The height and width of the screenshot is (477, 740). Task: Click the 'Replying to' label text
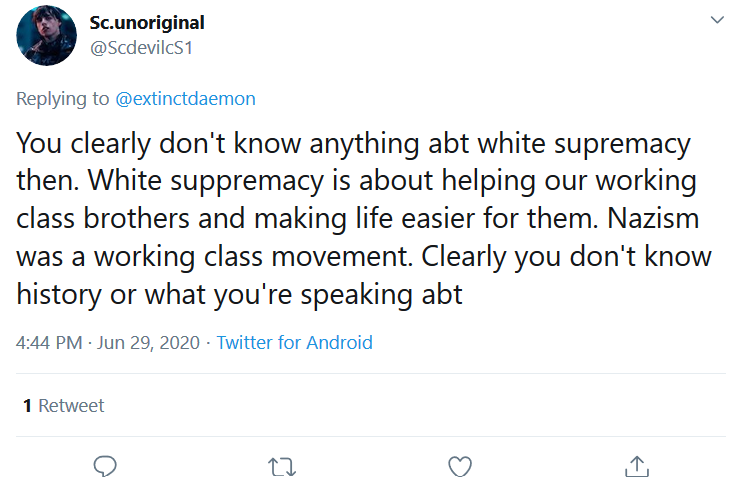63,99
